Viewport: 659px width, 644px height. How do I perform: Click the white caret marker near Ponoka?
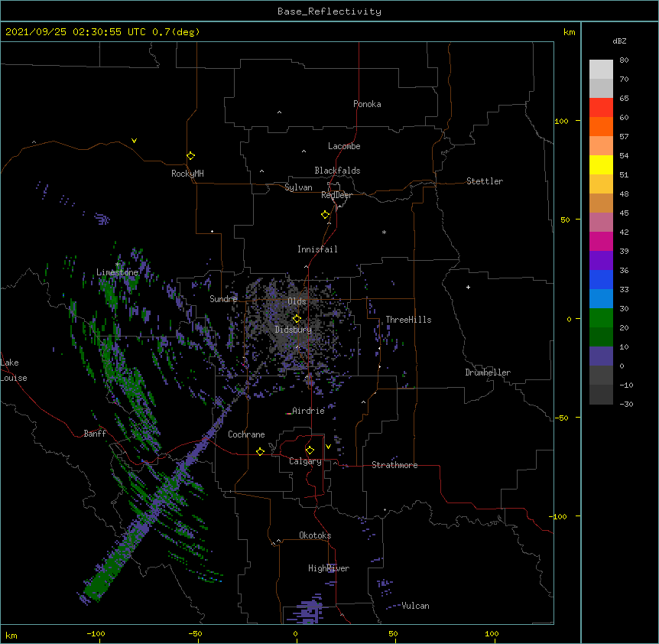tap(279, 112)
